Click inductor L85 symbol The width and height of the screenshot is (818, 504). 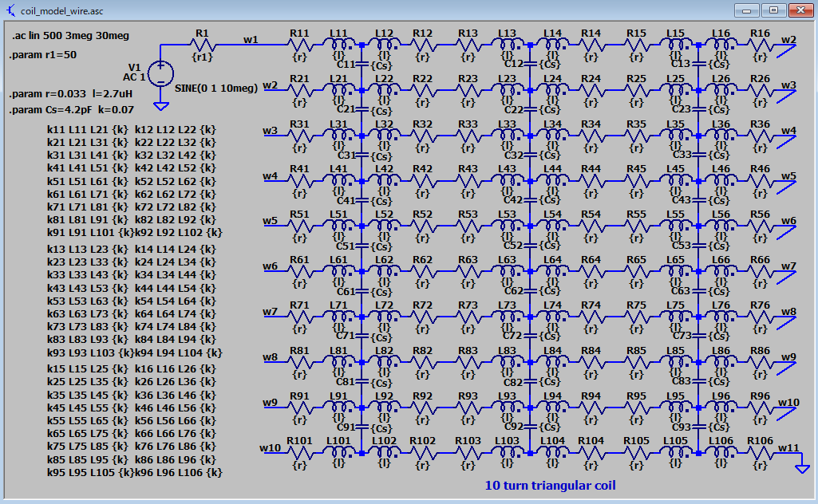676,362
